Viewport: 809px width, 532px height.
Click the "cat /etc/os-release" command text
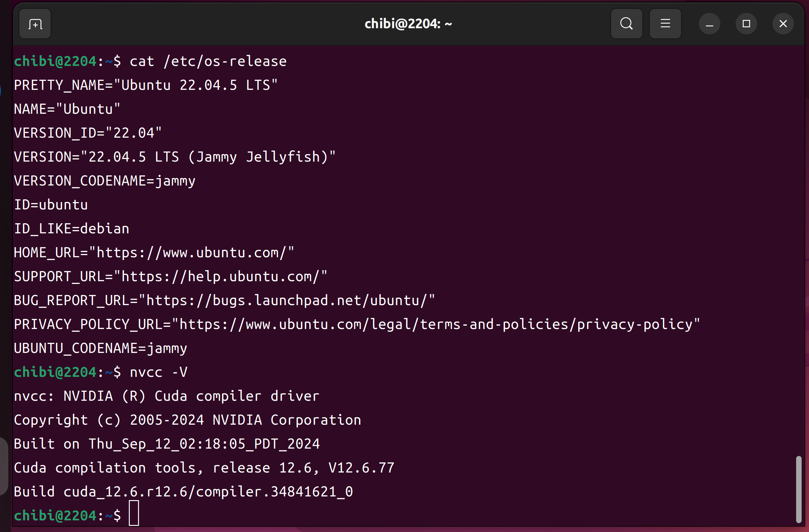tap(208, 62)
